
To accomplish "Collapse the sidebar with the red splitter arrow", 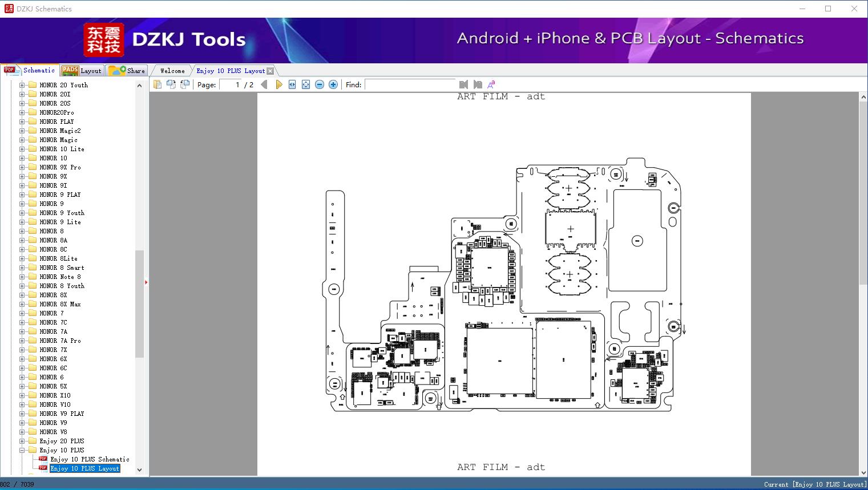I will pyautogui.click(x=146, y=282).
